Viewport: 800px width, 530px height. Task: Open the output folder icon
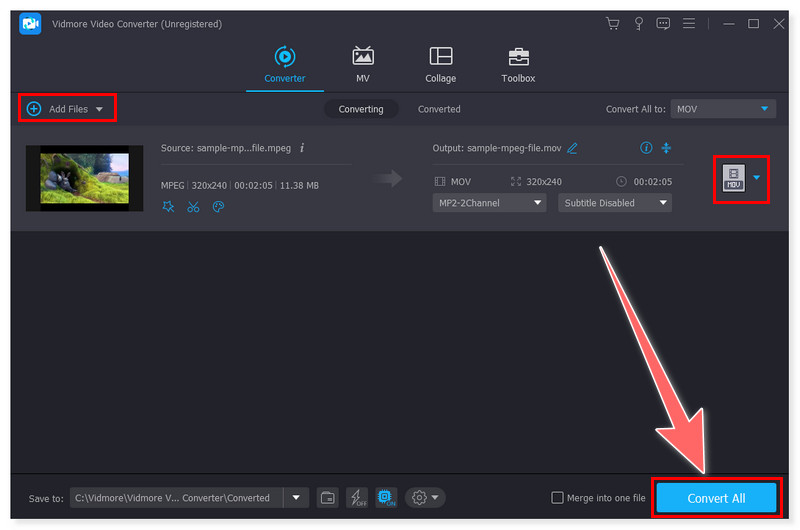coord(327,498)
